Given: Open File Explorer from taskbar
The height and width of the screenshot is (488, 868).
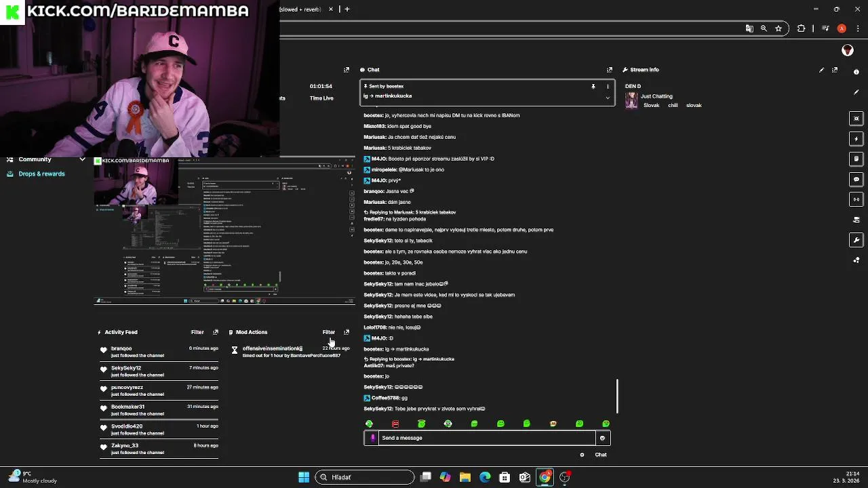Looking at the screenshot, I should [x=465, y=477].
